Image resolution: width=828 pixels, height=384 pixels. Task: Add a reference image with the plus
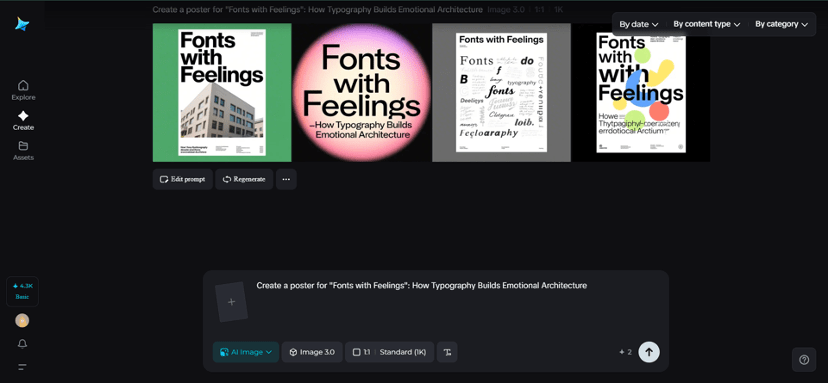231,302
